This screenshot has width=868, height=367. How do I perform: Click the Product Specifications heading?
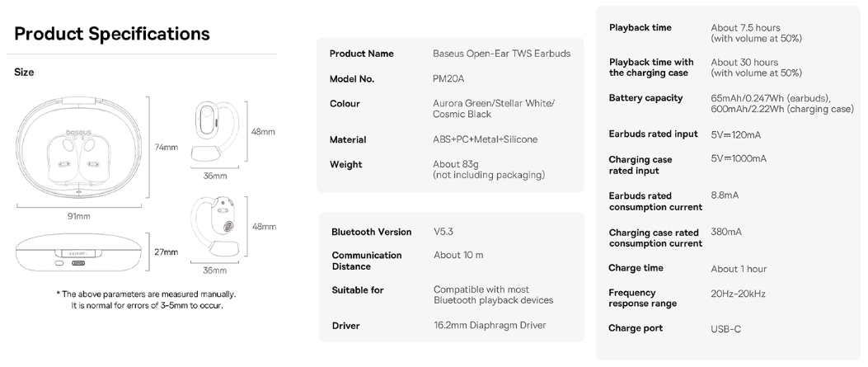[112, 34]
